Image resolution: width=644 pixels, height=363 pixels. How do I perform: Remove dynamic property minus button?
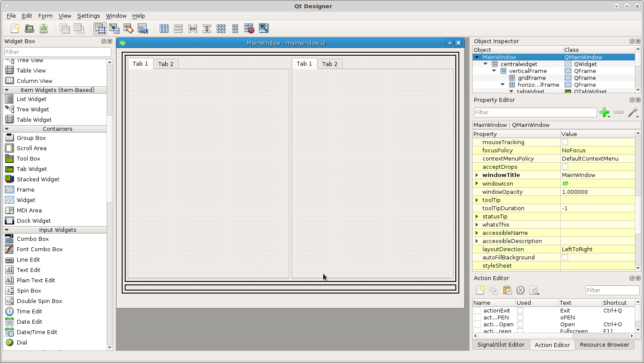(619, 113)
